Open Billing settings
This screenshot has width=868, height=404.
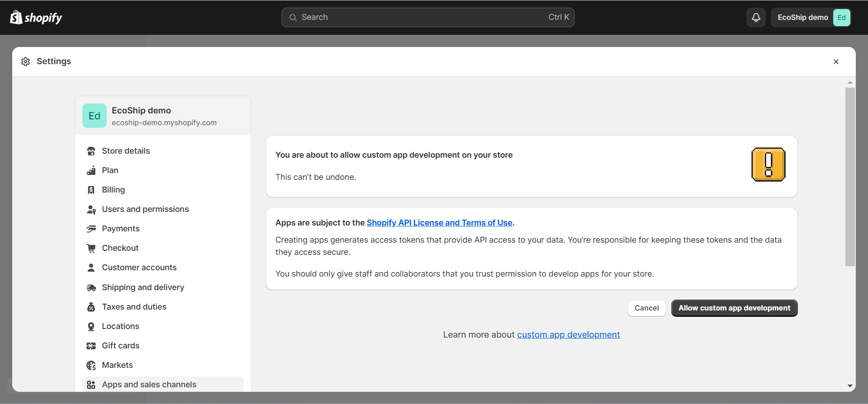click(163, 190)
